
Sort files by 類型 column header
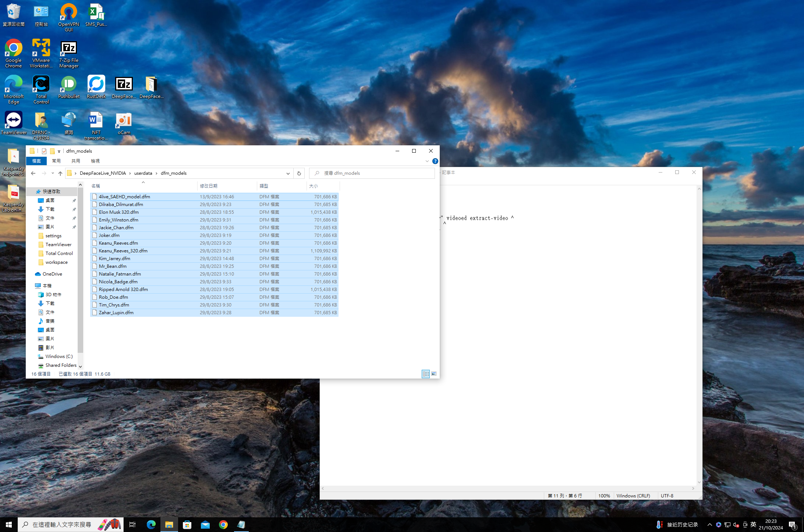pyautogui.click(x=281, y=186)
